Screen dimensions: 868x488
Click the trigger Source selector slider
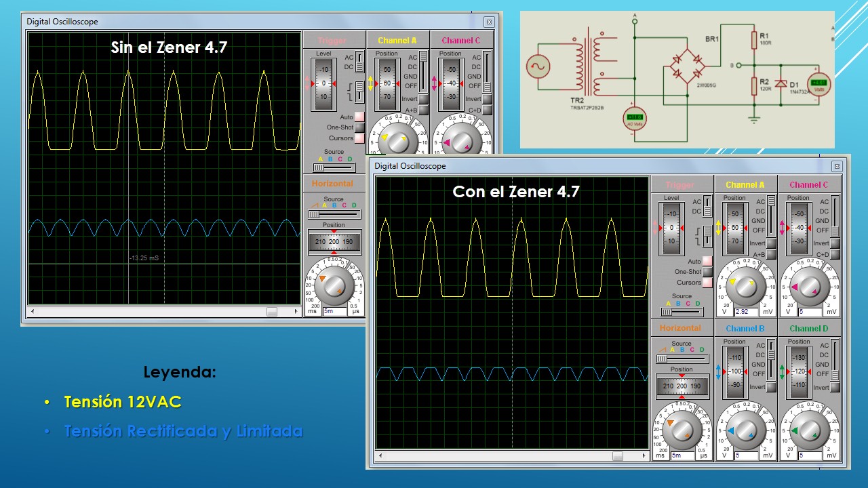tap(669, 311)
